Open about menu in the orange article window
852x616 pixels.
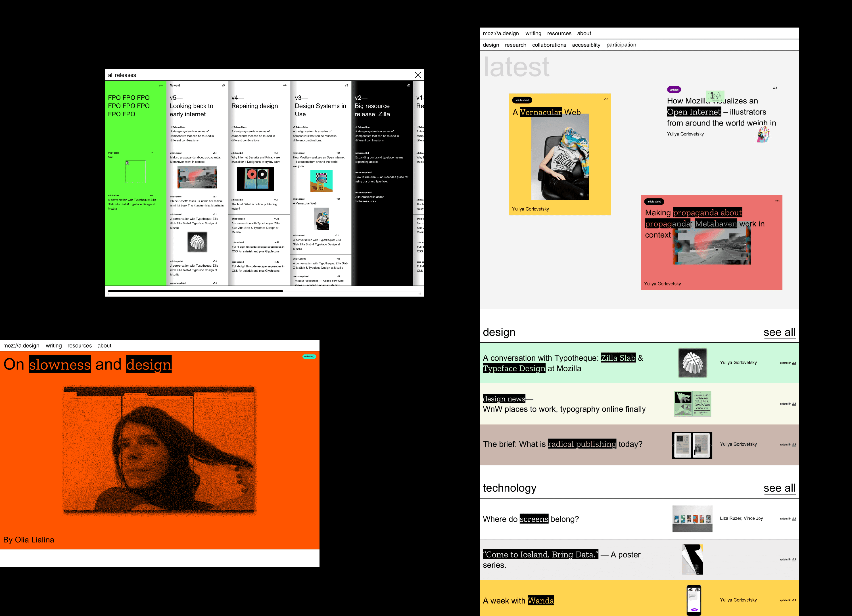click(x=105, y=346)
